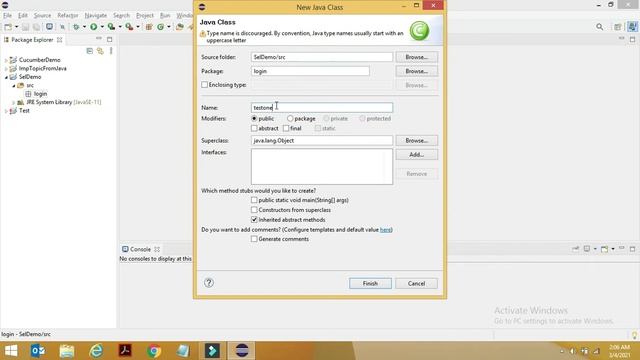
Task: Click the Open Perspective icon
Action: point(618,27)
